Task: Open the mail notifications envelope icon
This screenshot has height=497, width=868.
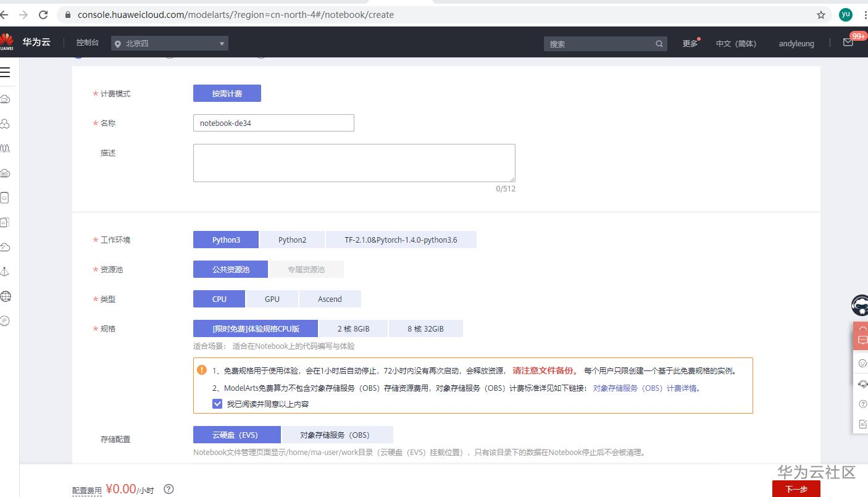Action: (848, 43)
